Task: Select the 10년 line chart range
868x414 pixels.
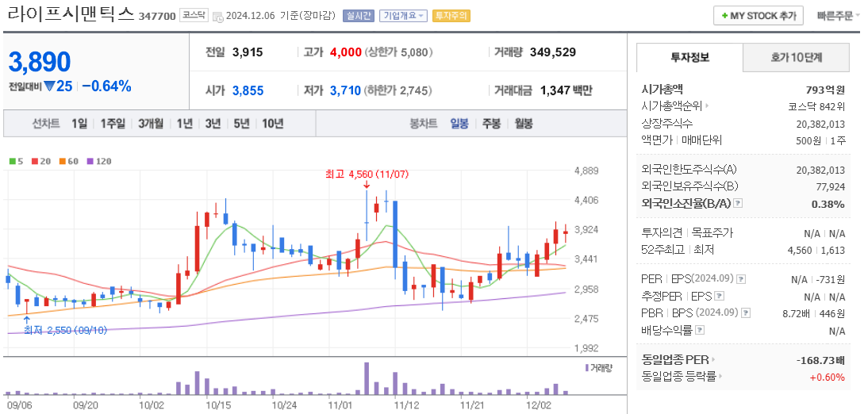Action: point(272,124)
